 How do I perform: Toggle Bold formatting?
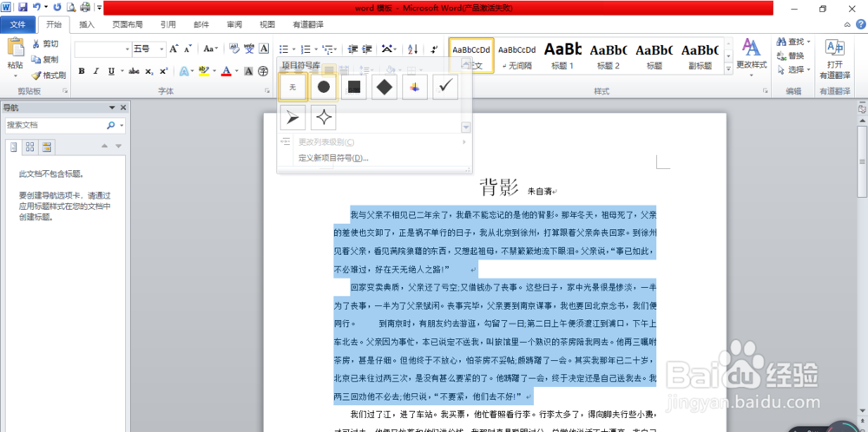[82, 71]
